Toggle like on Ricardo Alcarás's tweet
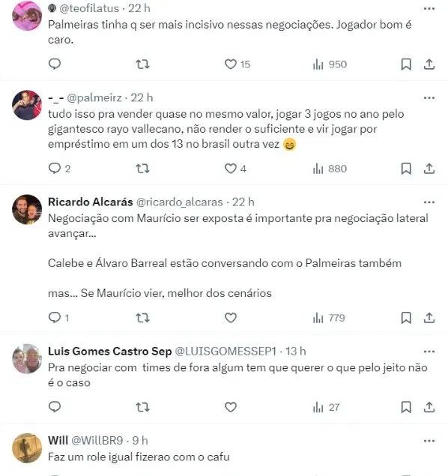The width and height of the screenshot is (448, 476). click(231, 318)
